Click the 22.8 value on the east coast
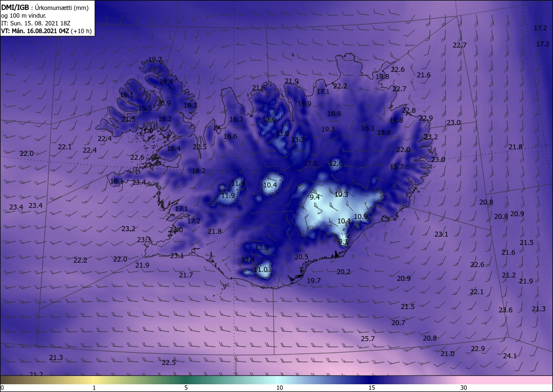Image resolution: width=553 pixels, height=392 pixels. (409, 111)
